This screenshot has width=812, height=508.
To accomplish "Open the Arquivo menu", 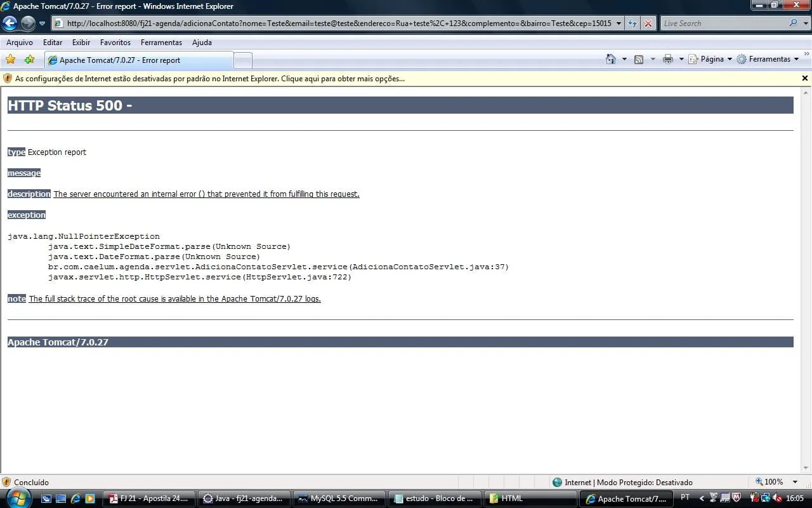I will click(x=20, y=43).
